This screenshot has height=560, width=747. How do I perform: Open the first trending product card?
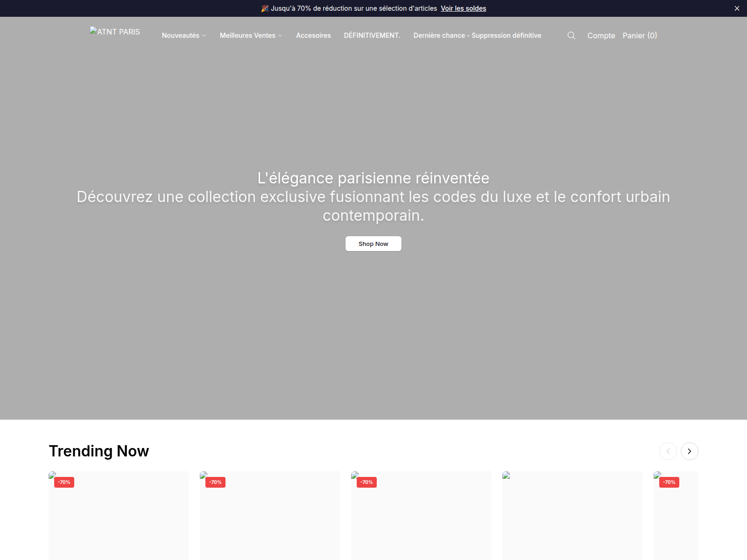(119, 516)
